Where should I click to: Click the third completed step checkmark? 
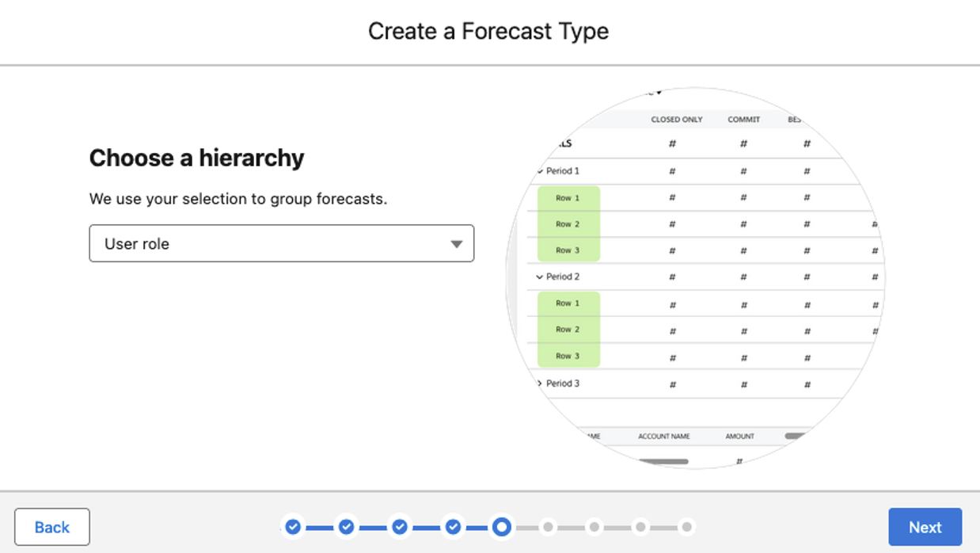coord(400,527)
